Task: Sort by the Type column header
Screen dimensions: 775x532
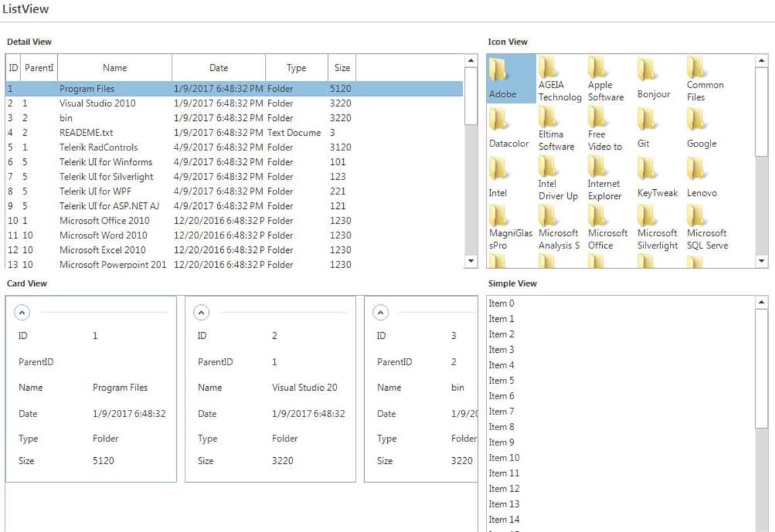Action: coord(296,68)
